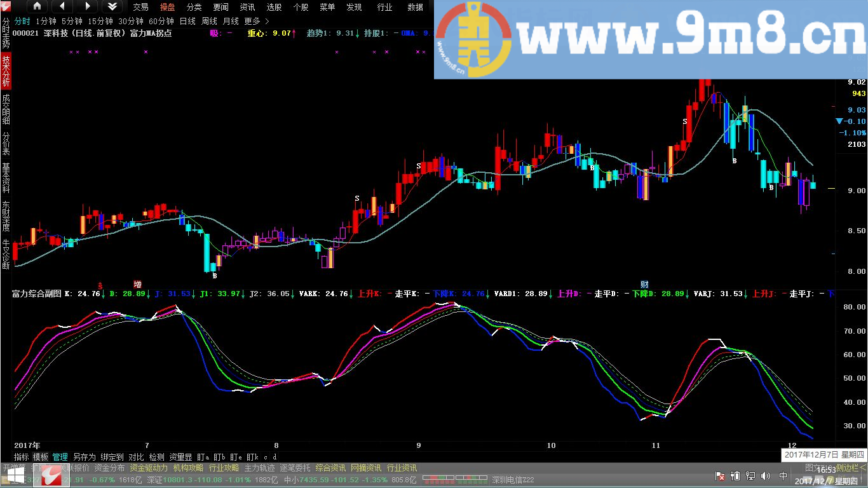This screenshot has height=488, width=868.
Task: Open the 选股 menu
Action: (274, 7)
